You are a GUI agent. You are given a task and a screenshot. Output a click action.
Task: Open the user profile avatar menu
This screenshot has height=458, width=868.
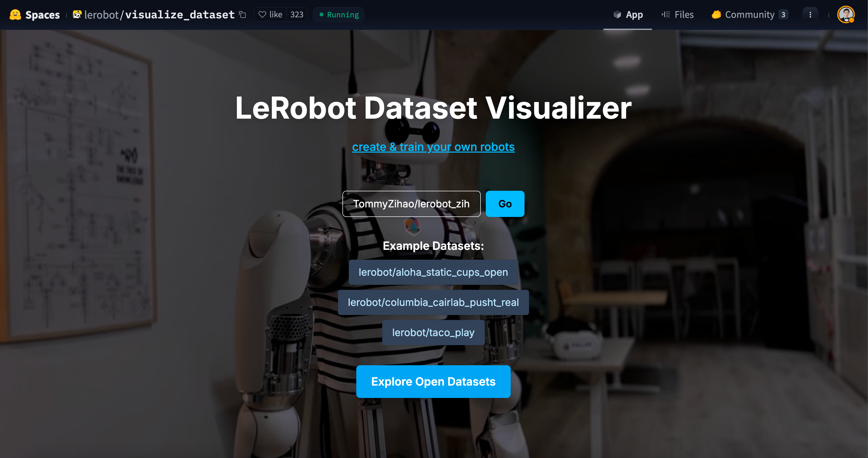846,15
